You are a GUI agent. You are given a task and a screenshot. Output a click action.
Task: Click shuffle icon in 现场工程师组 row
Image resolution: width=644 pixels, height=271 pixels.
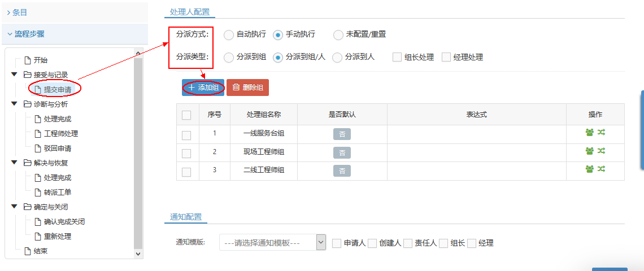click(602, 151)
